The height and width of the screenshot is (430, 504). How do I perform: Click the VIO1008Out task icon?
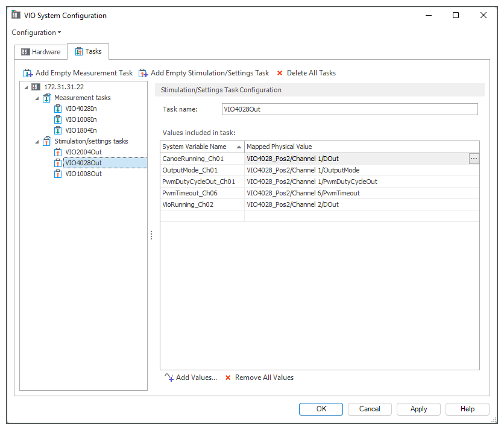point(58,174)
